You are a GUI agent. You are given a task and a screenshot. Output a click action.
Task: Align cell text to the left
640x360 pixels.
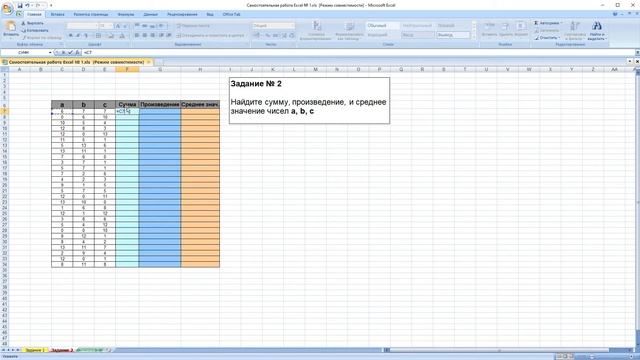(x=137, y=36)
